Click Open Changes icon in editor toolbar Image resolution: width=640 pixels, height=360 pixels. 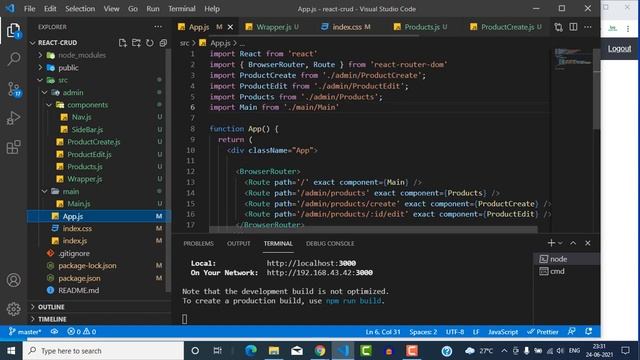tap(558, 27)
